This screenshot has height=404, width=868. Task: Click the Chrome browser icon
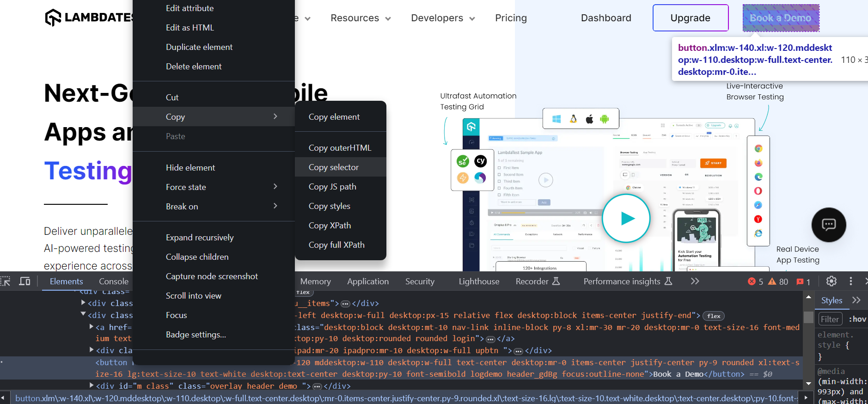(758, 148)
